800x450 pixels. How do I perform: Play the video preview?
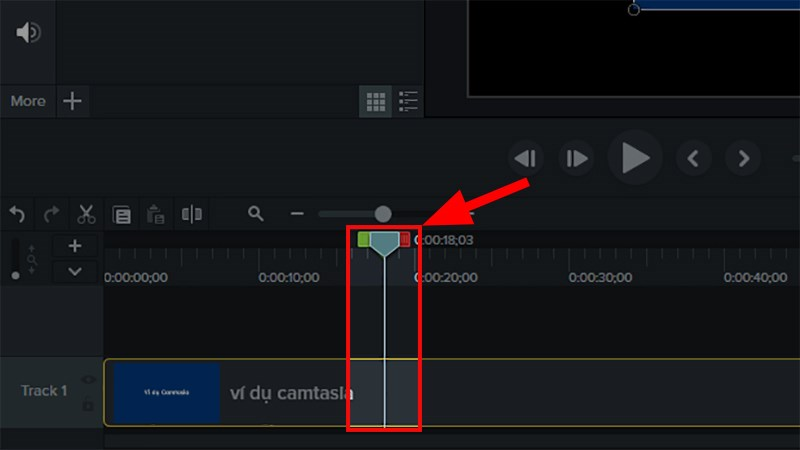point(635,158)
